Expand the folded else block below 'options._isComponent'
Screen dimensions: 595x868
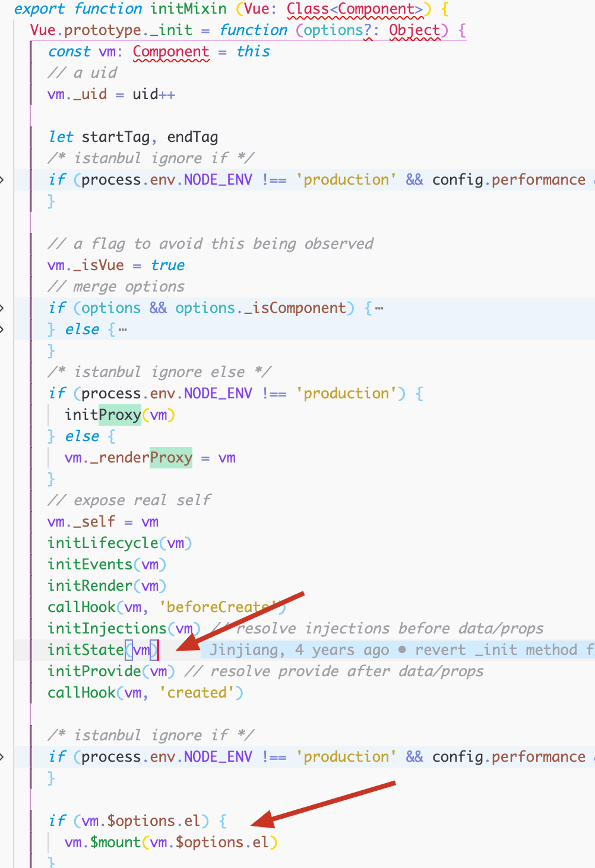point(2,329)
